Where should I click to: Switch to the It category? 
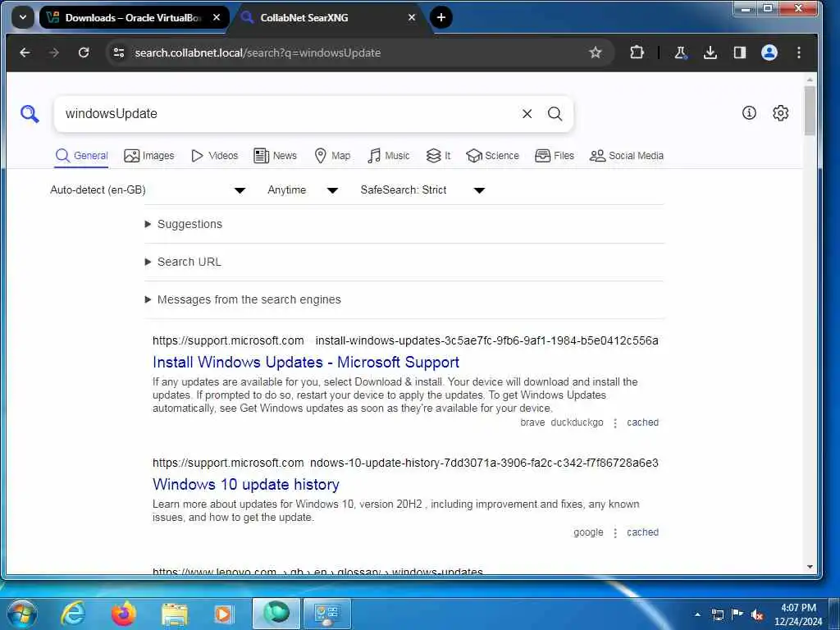click(438, 156)
